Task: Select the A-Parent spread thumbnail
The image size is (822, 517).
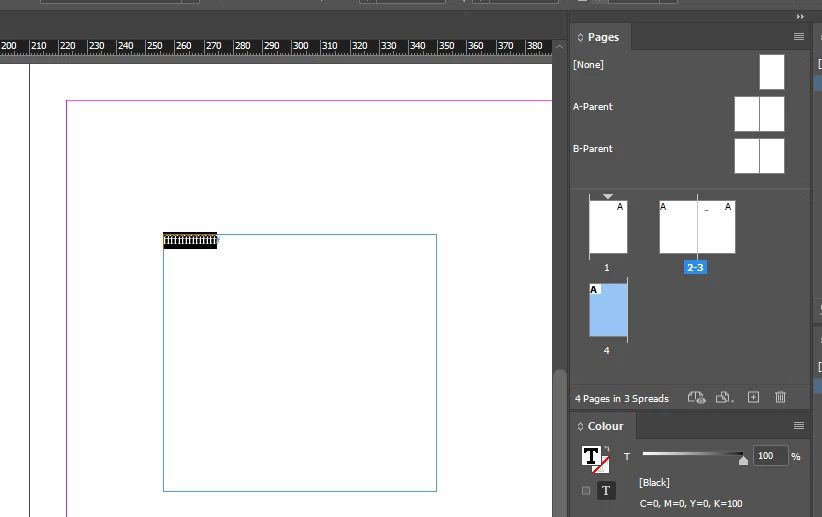Action: point(759,114)
